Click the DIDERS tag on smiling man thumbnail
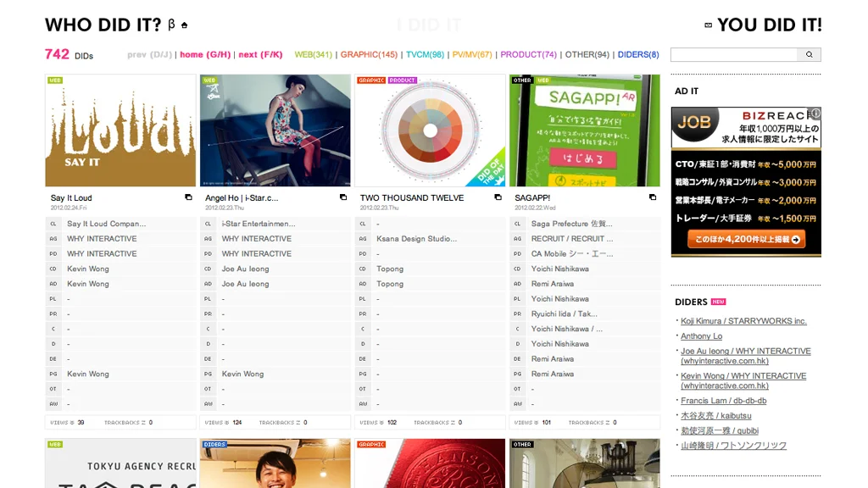 click(x=214, y=444)
